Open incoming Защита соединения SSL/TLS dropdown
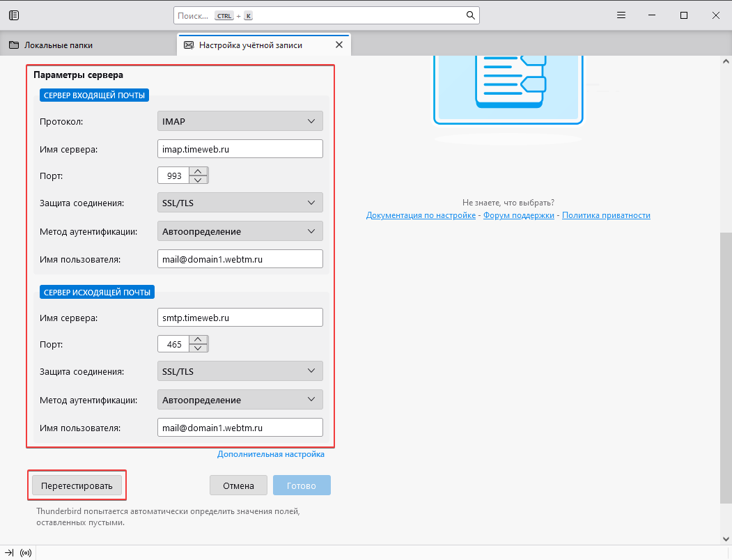Image resolution: width=732 pixels, height=560 pixels. pyautogui.click(x=240, y=203)
